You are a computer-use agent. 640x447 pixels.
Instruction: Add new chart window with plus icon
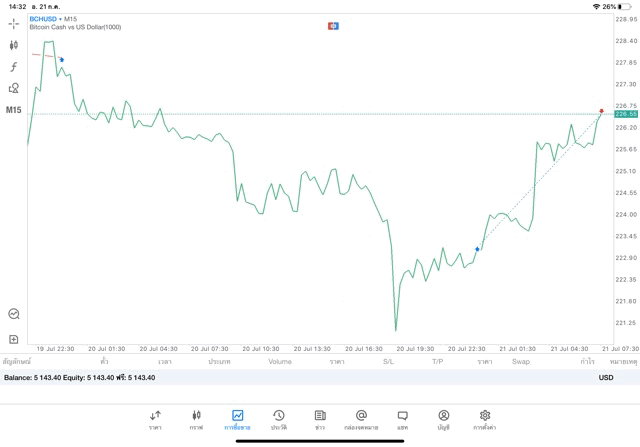[x=14, y=339]
